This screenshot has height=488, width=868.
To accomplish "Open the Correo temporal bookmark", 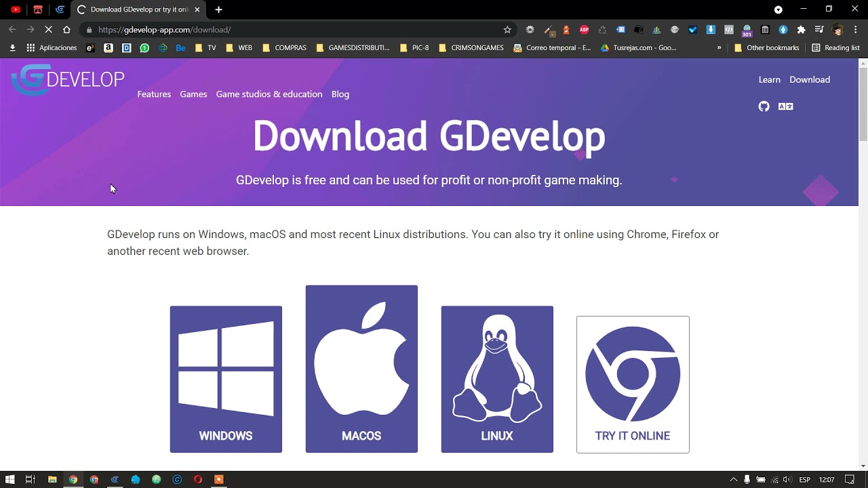I will tap(552, 48).
